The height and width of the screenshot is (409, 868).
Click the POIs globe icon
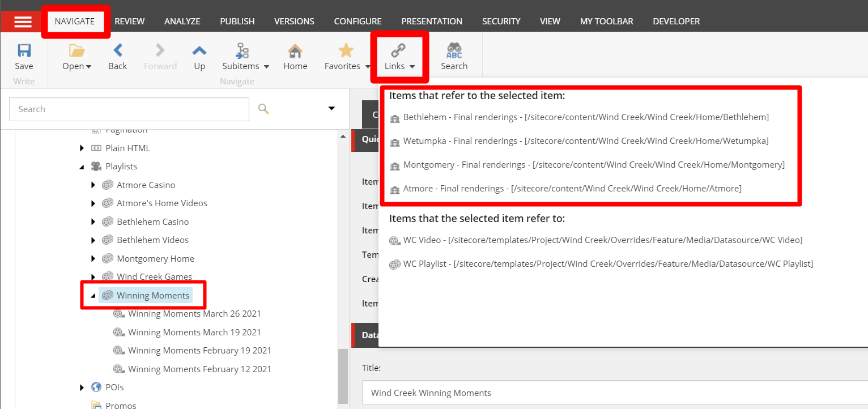(x=96, y=387)
